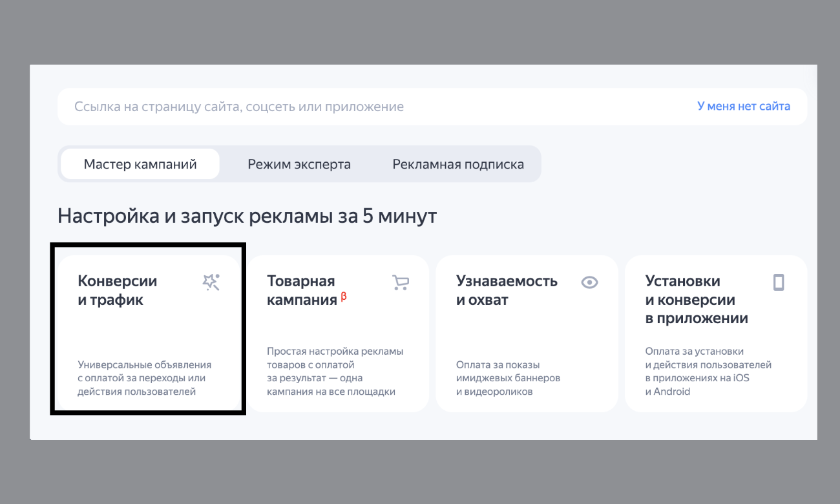
Task: Click the magic wand icon on Конверсии и трафик
Action: [211, 282]
